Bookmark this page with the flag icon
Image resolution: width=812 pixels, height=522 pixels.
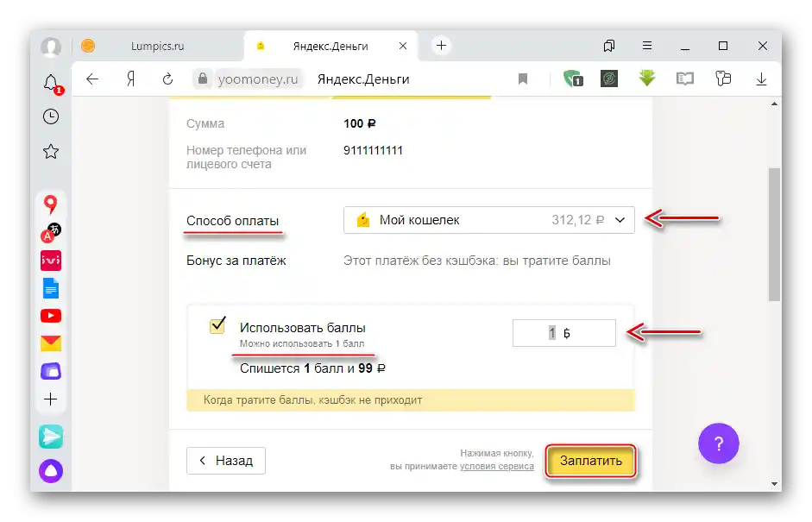click(x=523, y=79)
